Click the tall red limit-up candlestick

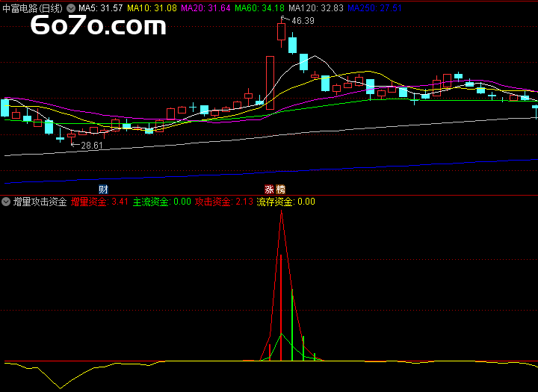point(270,83)
